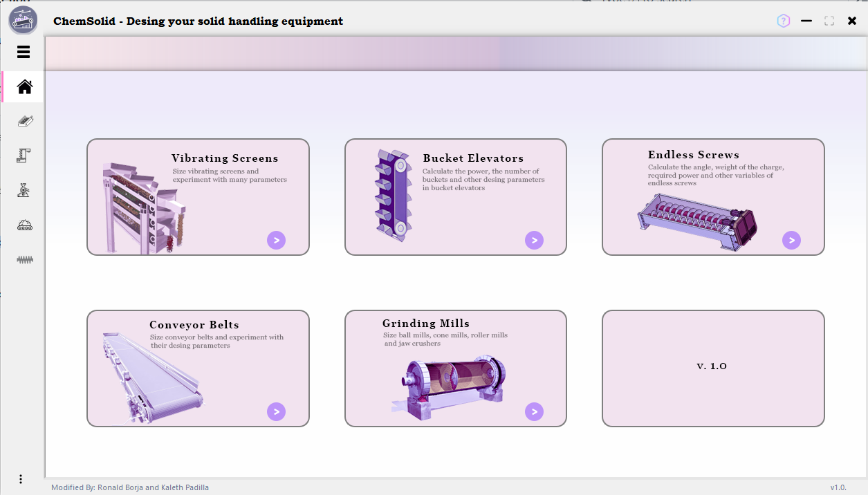Click 'Size conveyor belts' description text
Image resolution: width=868 pixels, height=495 pixels.
pos(216,342)
